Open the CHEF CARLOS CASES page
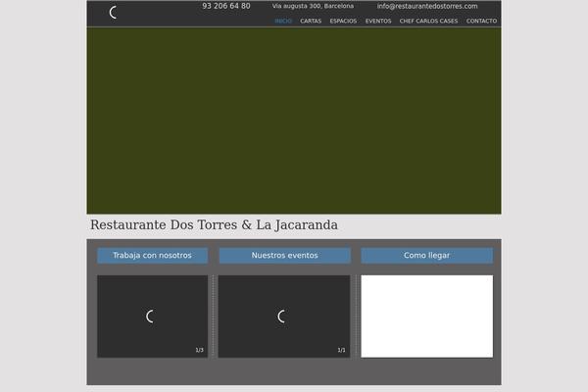 [428, 21]
